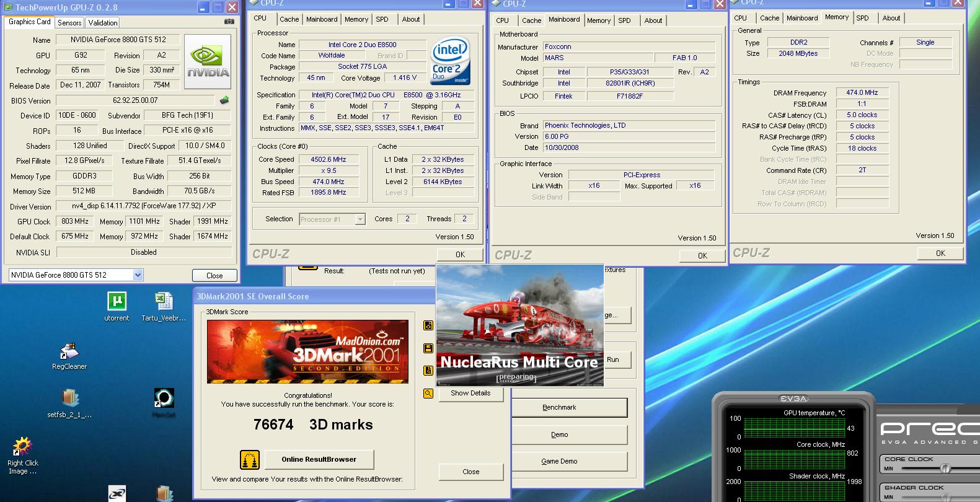Open Memory tab in first CPU-Z window
980x502 pixels.
356,19
